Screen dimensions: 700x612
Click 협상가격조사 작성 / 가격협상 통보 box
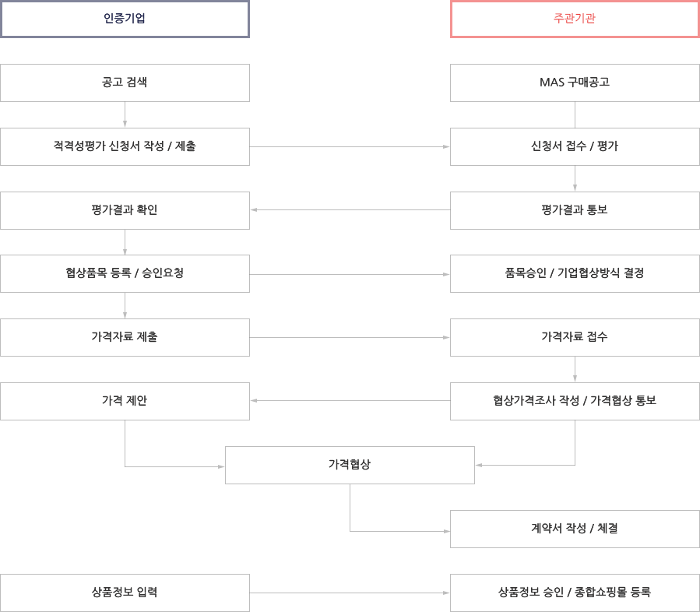click(x=575, y=401)
